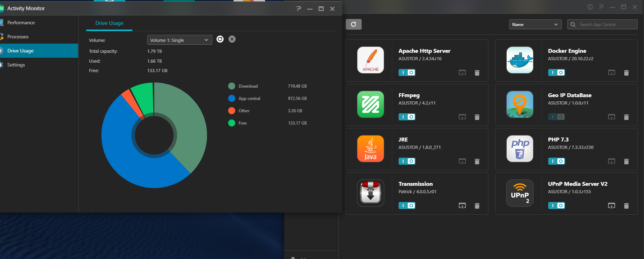Toggle PHP 7.3 on/off switch
Viewport: 644px width, 259px height.
[557, 161]
